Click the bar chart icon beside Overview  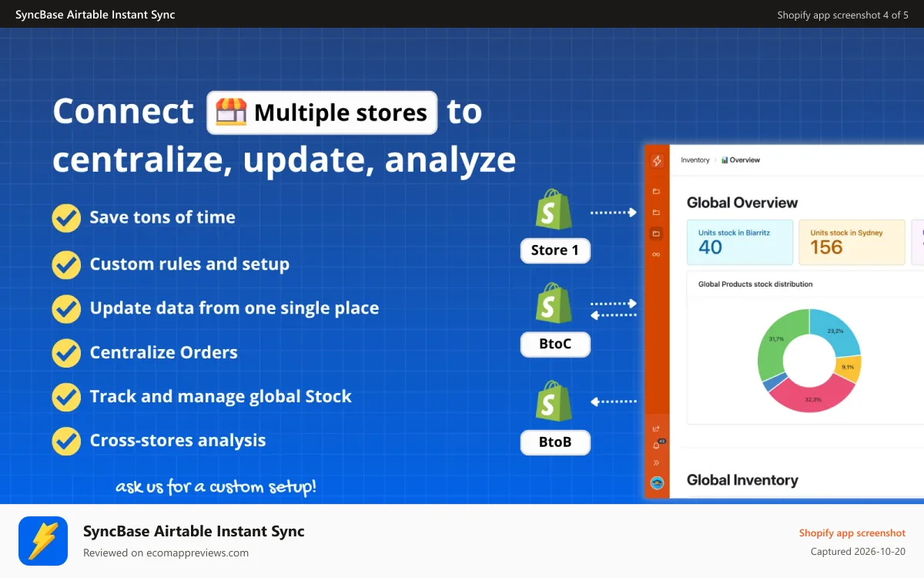coord(725,160)
